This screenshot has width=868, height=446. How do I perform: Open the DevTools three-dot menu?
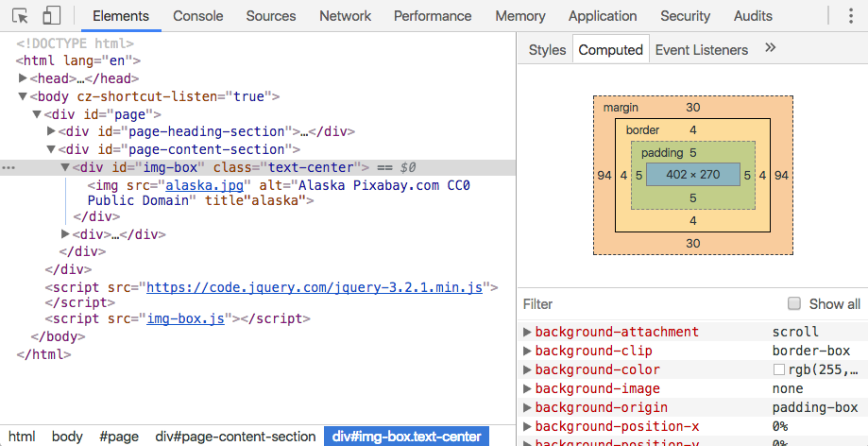[851, 16]
